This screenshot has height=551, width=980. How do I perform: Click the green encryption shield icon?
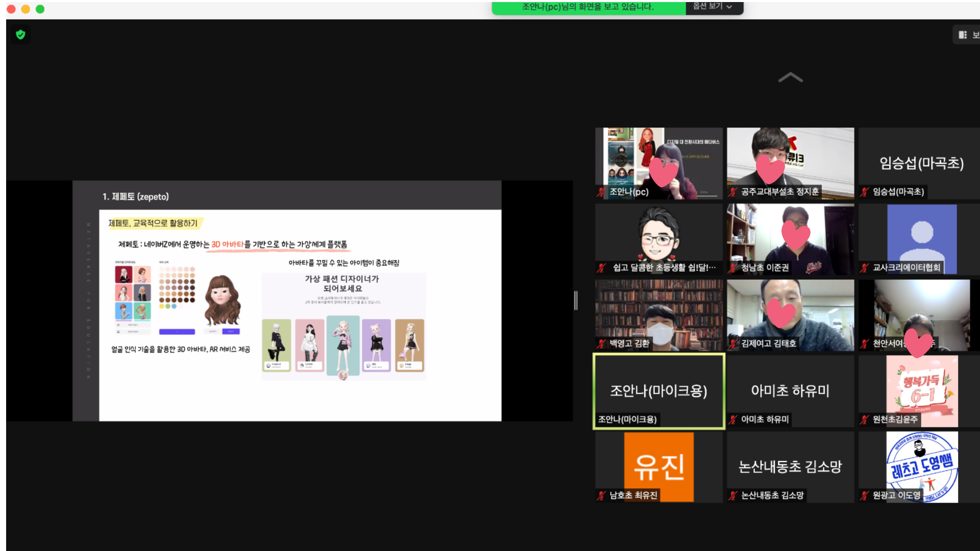(x=20, y=35)
